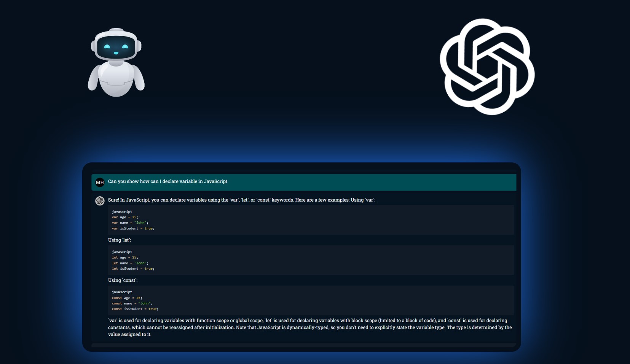
Task: Click the javascript label in the const code block
Action: click(122, 292)
